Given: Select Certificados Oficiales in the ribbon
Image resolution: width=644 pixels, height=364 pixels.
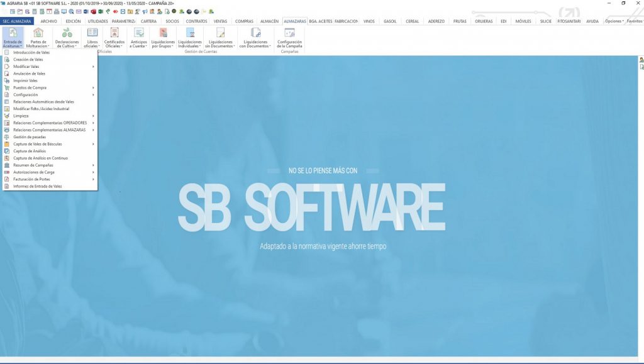Looking at the screenshot, I should tap(114, 38).
